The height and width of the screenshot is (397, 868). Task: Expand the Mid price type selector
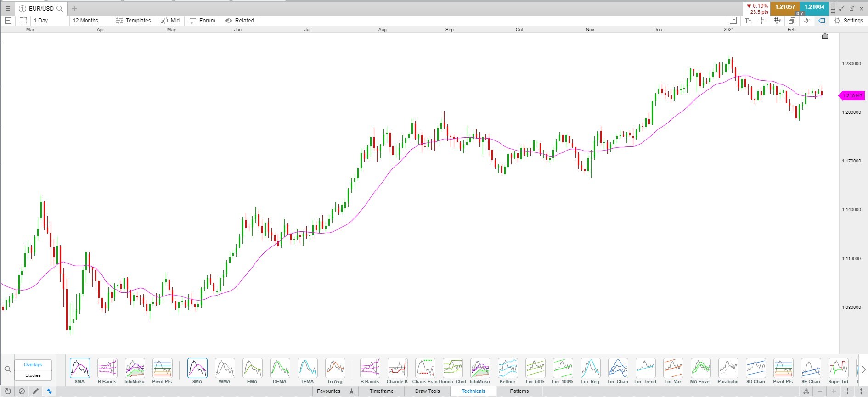[x=170, y=21]
